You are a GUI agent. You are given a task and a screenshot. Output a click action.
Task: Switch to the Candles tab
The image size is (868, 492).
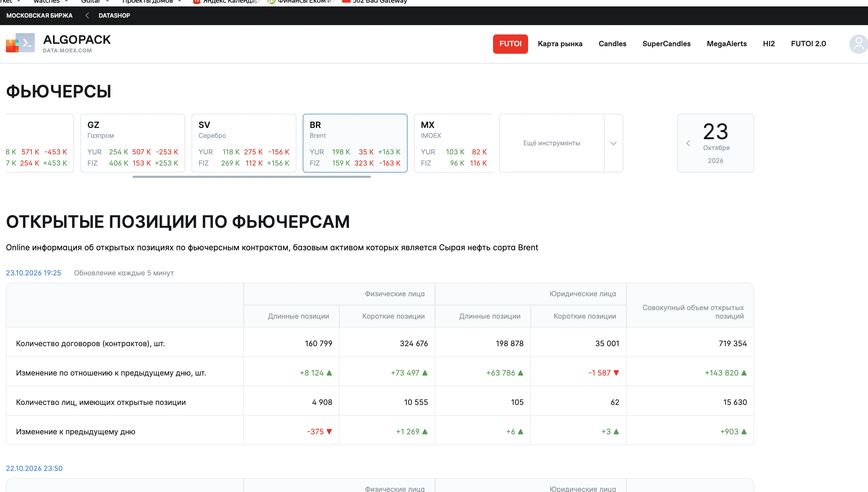point(612,44)
